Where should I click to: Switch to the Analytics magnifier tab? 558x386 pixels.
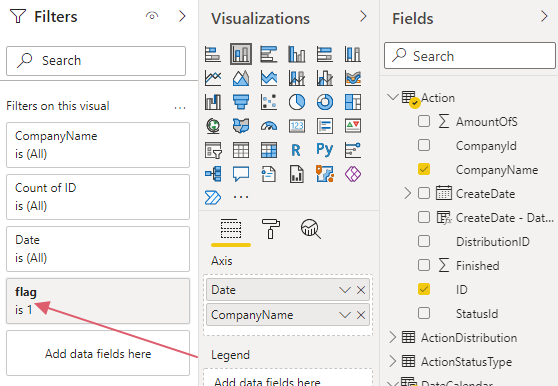(311, 229)
